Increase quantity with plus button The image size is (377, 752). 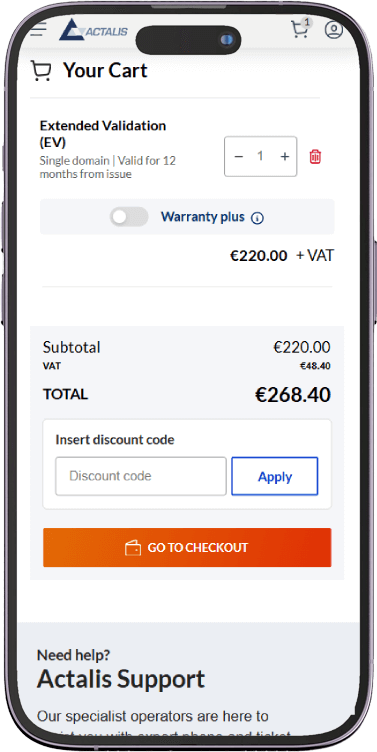(x=285, y=156)
